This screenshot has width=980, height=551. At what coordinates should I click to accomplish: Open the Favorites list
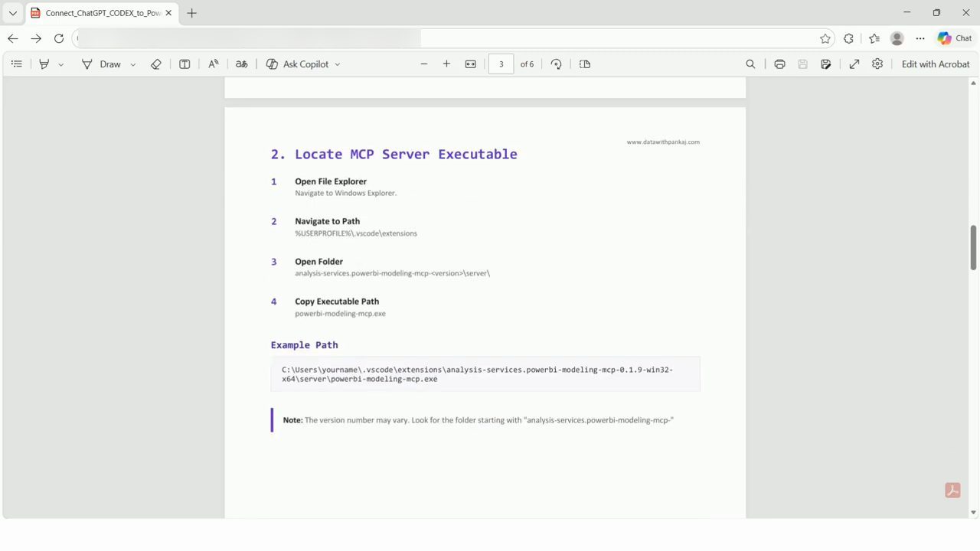click(x=874, y=38)
